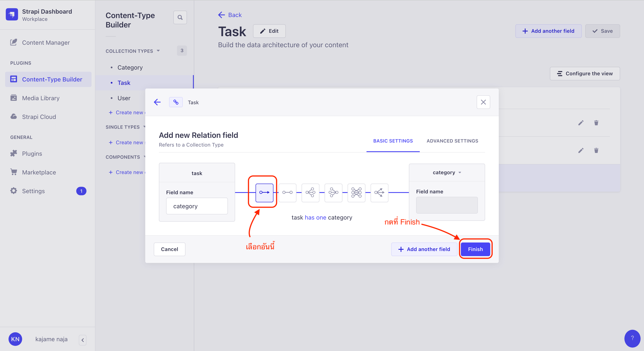This screenshot has height=351, width=644.
Task: Select the one-to-many relation icon
Action: (x=310, y=193)
